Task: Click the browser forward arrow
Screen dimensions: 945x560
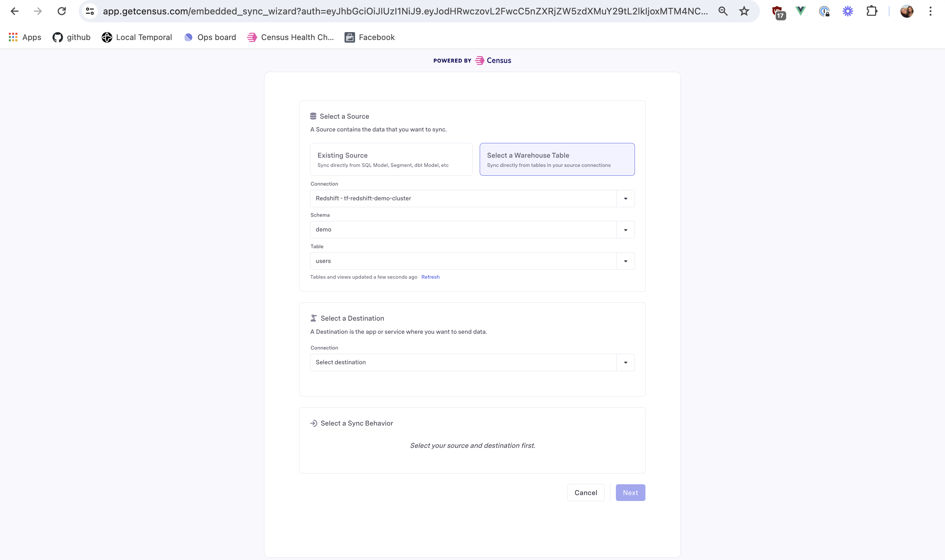Action: (x=38, y=11)
